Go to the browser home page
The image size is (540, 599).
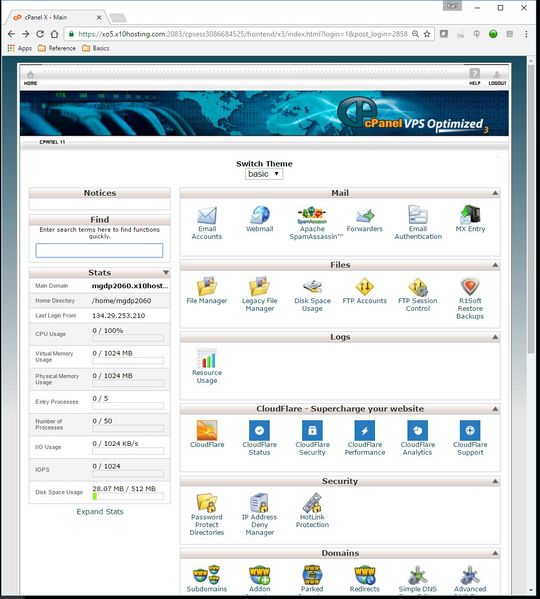point(54,34)
